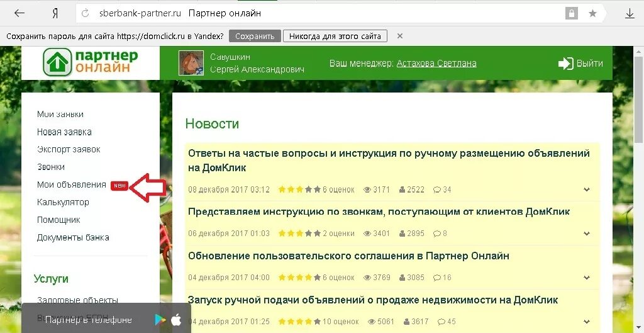Screen dimensions: 644x333
Task: Click the readers icon showing 3085
Action: 402,278
